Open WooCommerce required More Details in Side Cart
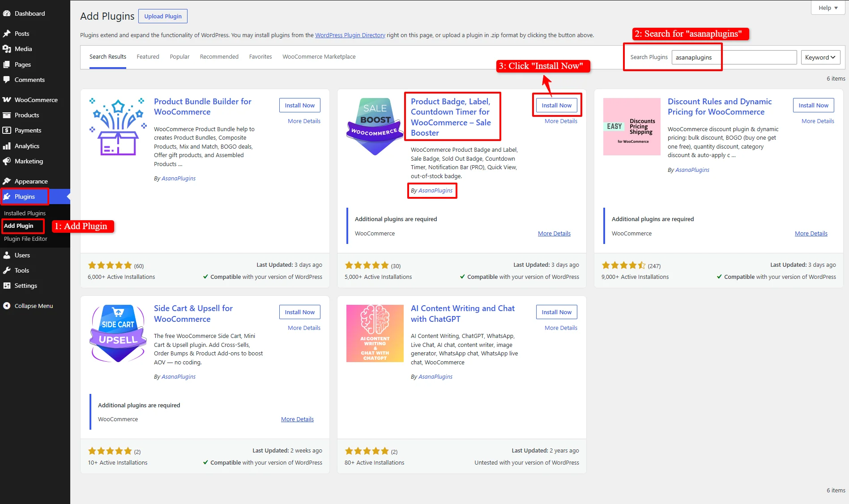849x504 pixels. 297,419
